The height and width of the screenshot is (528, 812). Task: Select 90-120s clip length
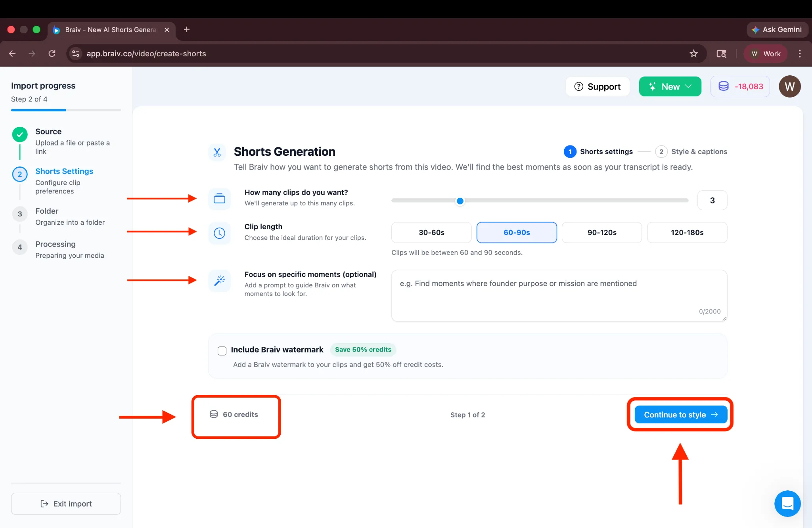pos(602,232)
